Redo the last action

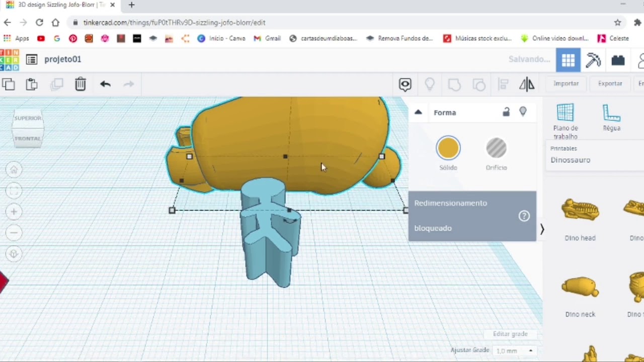tap(129, 84)
